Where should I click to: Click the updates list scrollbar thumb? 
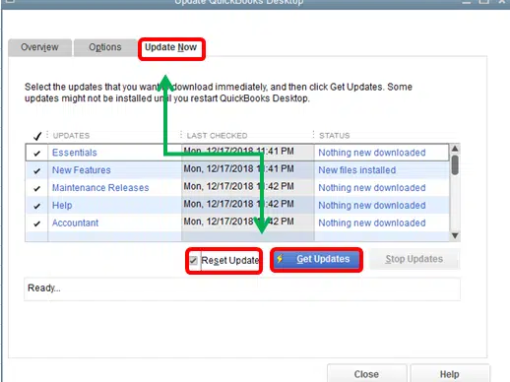tap(455, 165)
